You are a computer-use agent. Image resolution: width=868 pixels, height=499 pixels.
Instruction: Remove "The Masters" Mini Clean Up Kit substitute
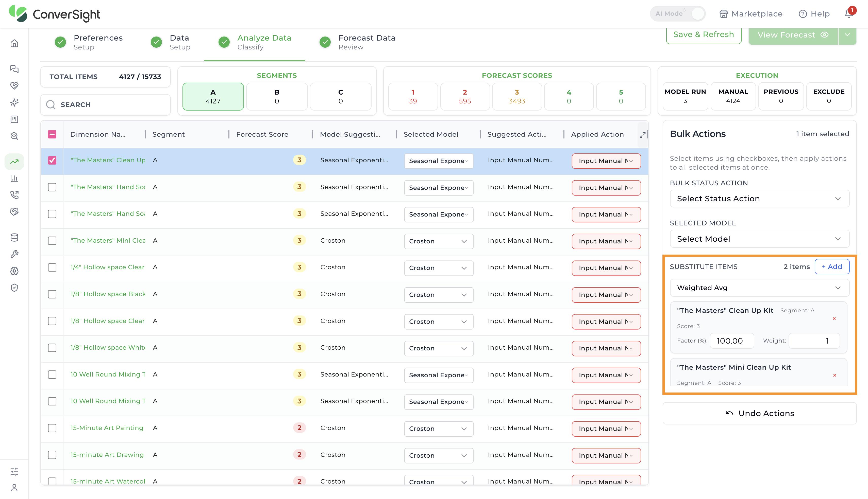tap(834, 375)
